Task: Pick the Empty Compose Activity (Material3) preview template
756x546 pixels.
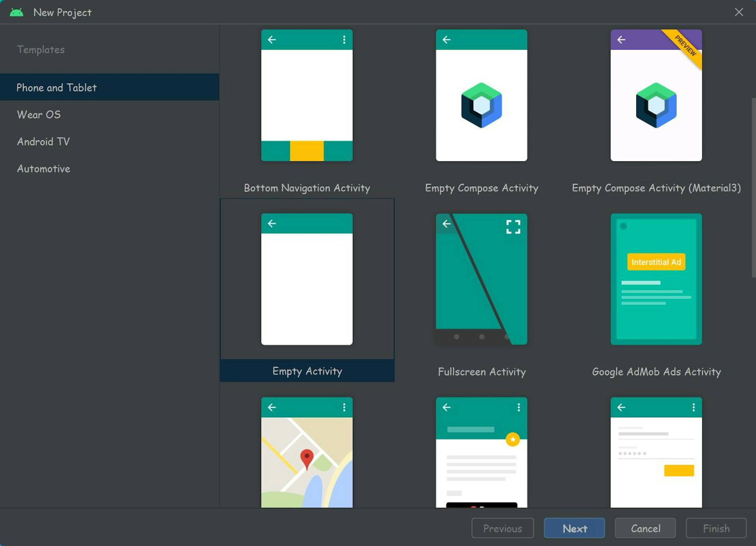Action: 656,95
